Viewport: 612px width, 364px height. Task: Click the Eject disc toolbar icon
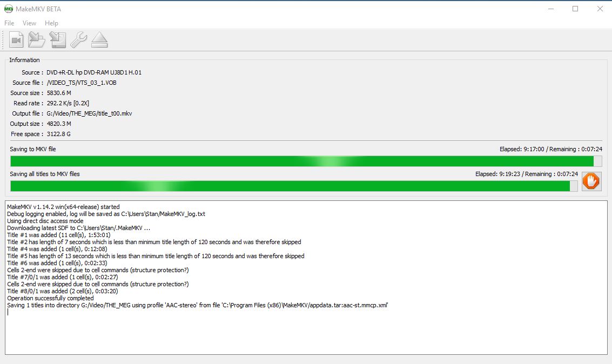(x=99, y=40)
